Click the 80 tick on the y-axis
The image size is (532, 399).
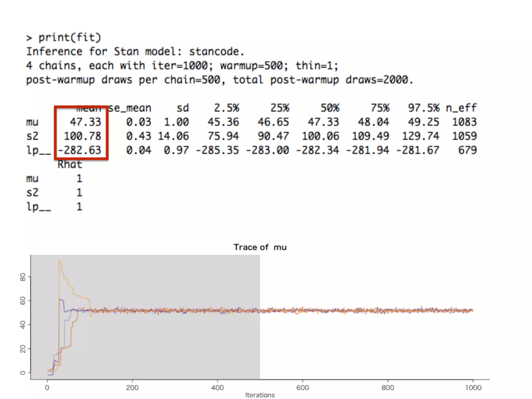(x=23, y=277)
